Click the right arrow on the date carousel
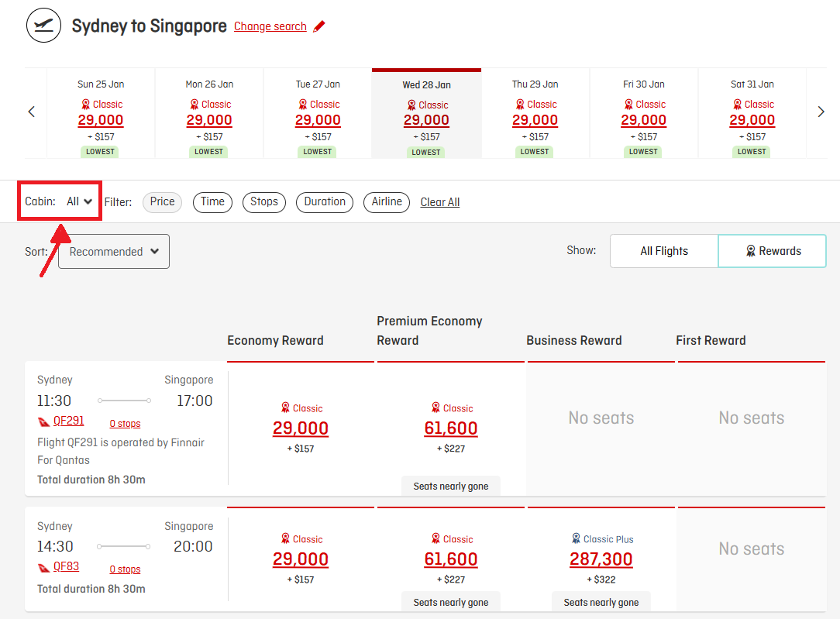The image size is (840, 619). tap(821, 111)
